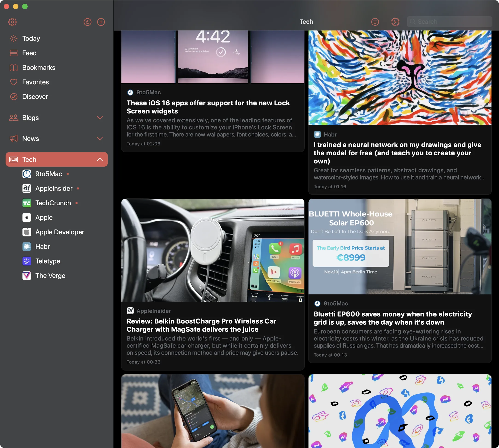Click the view options gear in toolbar
Viewport: 499px width, 448px height.
(x=395, y=22)
